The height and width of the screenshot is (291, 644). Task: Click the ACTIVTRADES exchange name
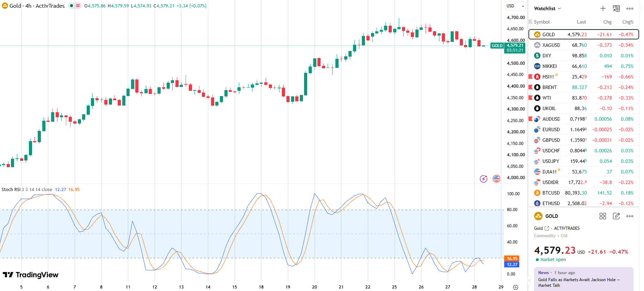tap(567, 228)
